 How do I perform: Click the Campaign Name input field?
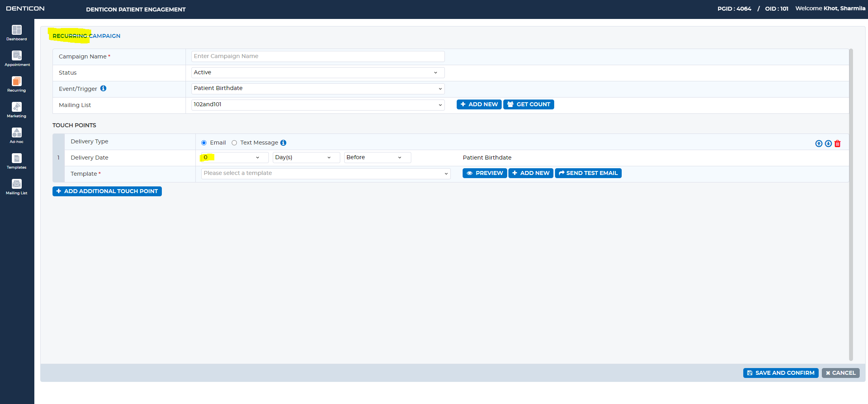[318, 56]
